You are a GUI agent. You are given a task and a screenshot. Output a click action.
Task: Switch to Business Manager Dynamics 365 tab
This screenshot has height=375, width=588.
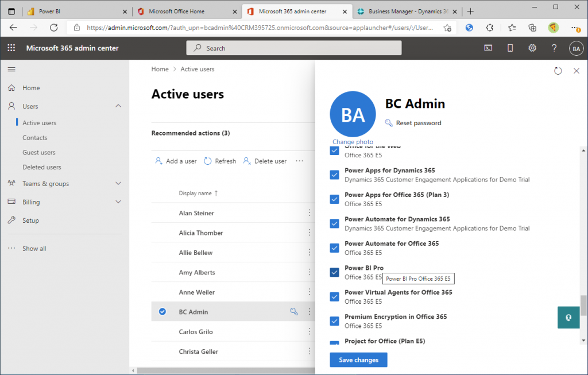[x=407, y=11]
